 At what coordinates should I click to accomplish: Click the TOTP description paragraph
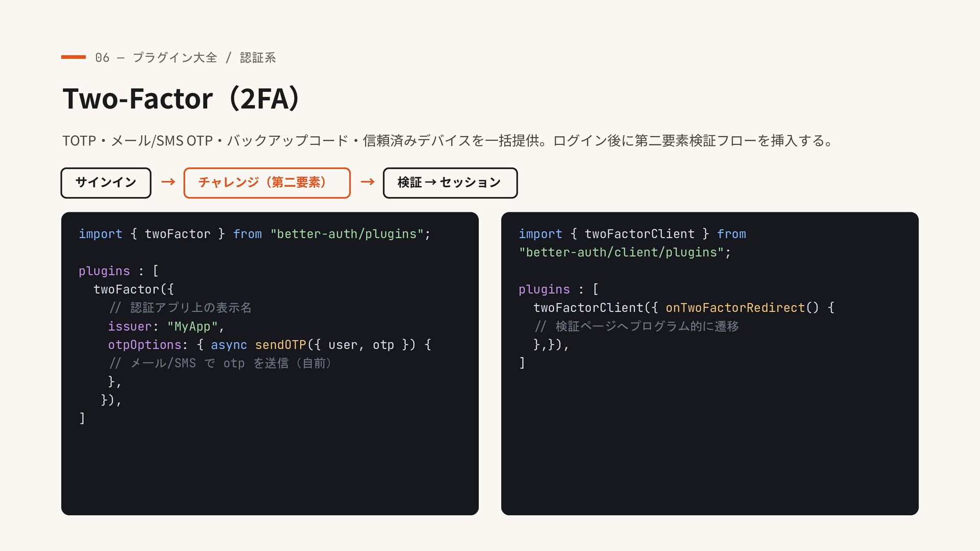coord(448,140)
